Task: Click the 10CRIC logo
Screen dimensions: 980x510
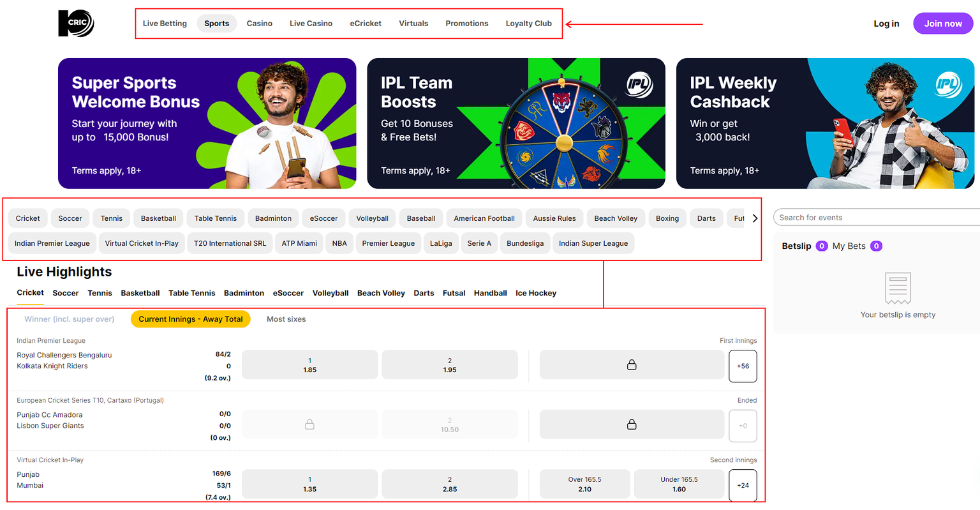Action: [x=76, y=24]
